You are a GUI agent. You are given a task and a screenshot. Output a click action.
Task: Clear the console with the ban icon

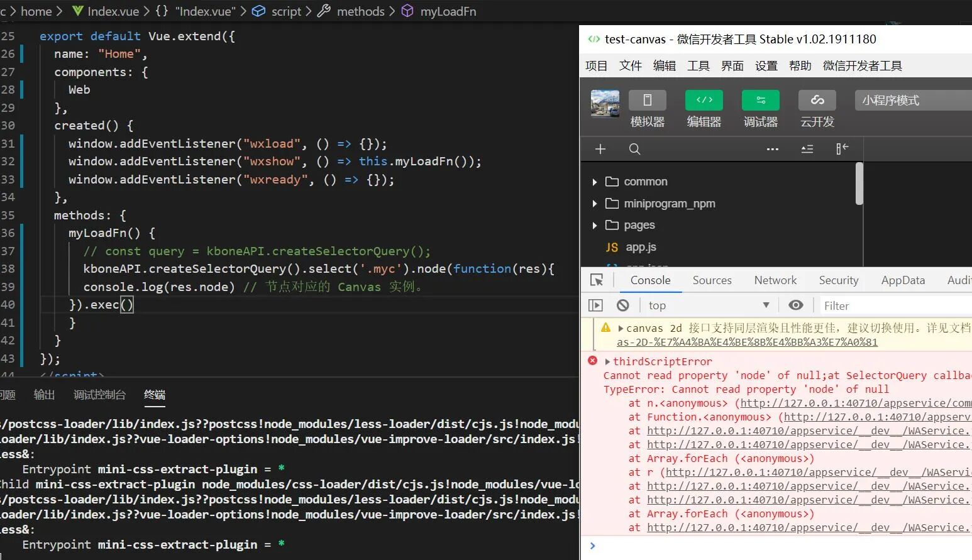(622, 305)
